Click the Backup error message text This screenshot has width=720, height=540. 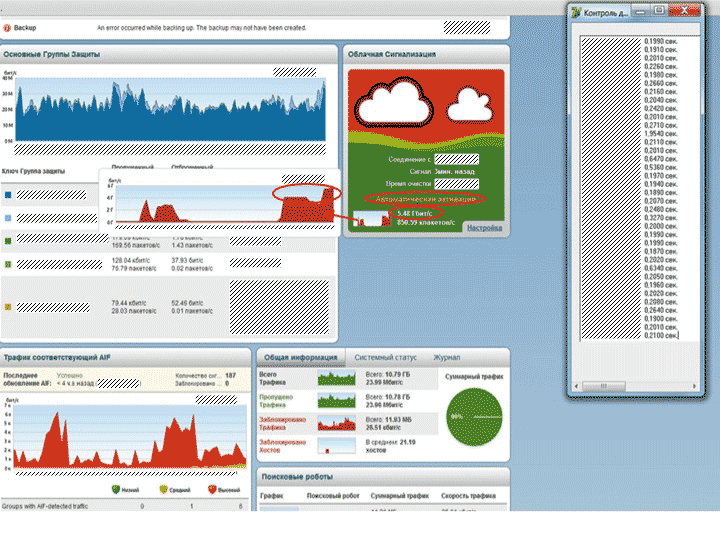point(201,28)
